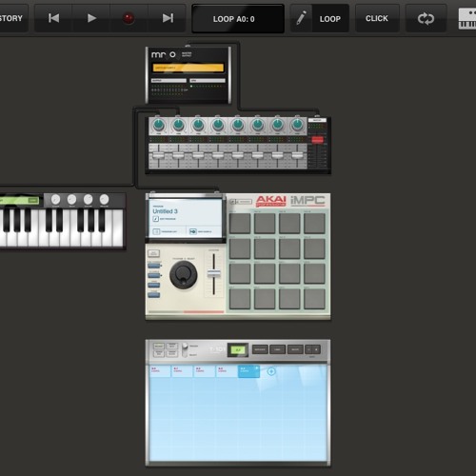Click the square button below the iMPC screen

coord(154,253)
